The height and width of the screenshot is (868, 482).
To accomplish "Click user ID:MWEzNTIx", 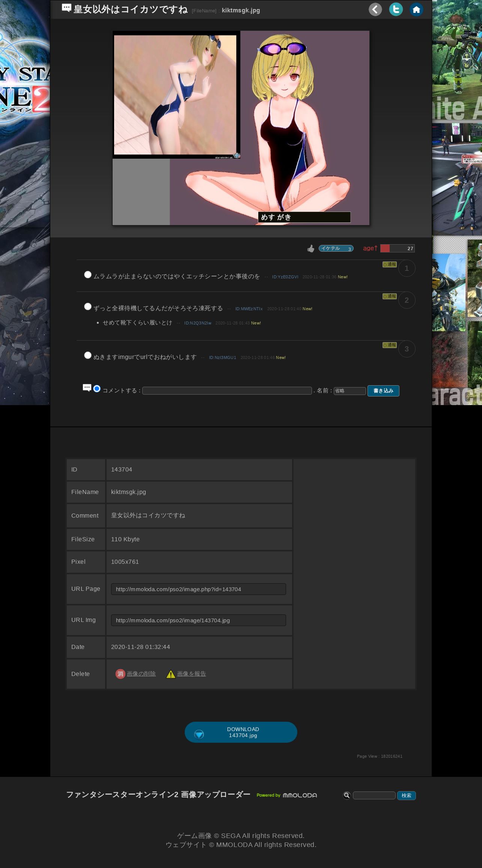I will [249, 309].
